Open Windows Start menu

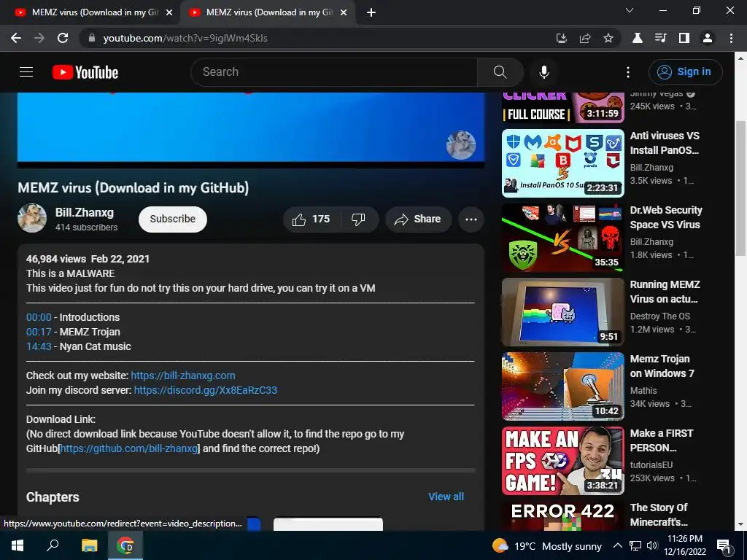(18, 545)
